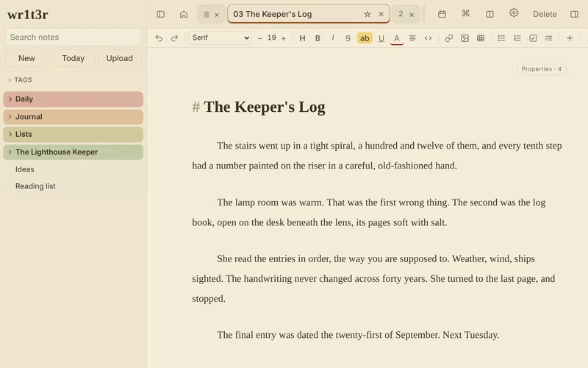588x368 pixels.
Task: Open the Ideas note
Action: pyautogui.click(x=25, y=169)
